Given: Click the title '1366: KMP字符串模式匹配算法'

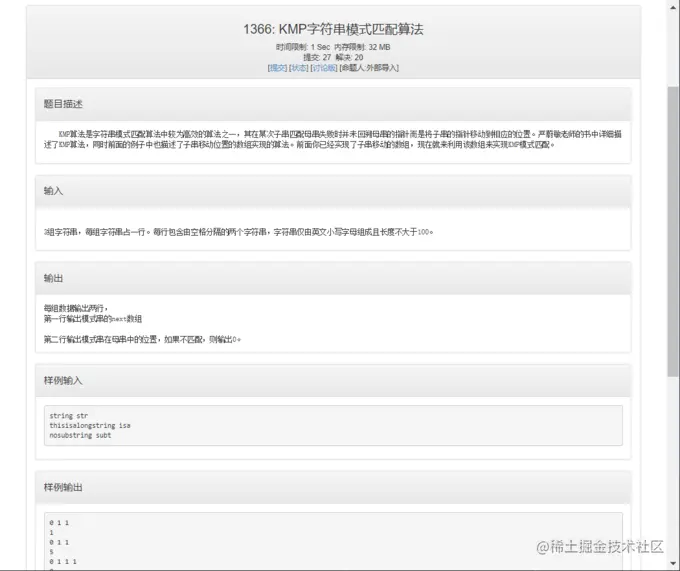Looking at the screenshot, I should [333, 29].
